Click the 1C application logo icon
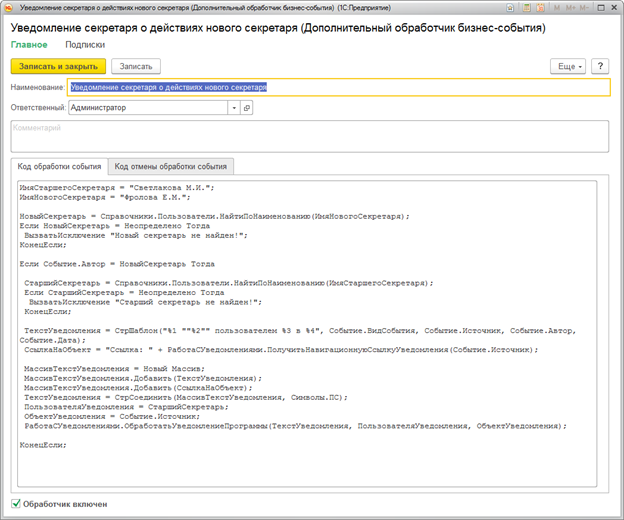The height and width of the screenshot is (520, 624). coord(9,7)
